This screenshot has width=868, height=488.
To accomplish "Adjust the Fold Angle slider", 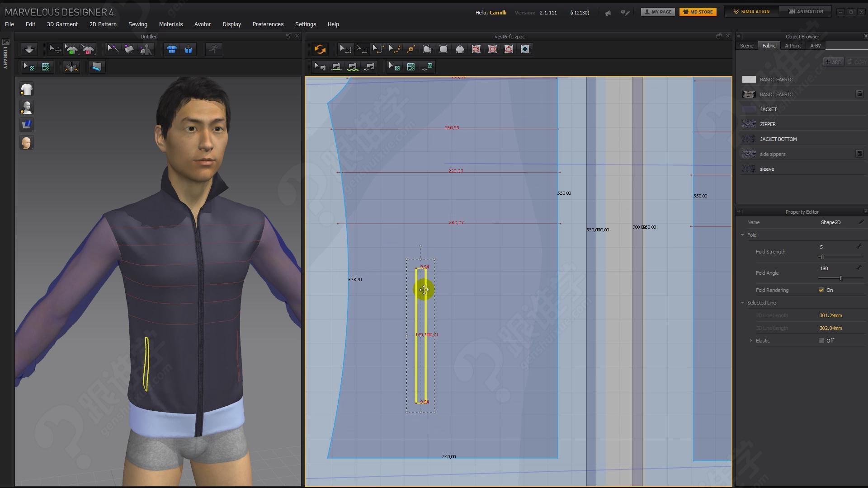I will click(x=840, y=278).
